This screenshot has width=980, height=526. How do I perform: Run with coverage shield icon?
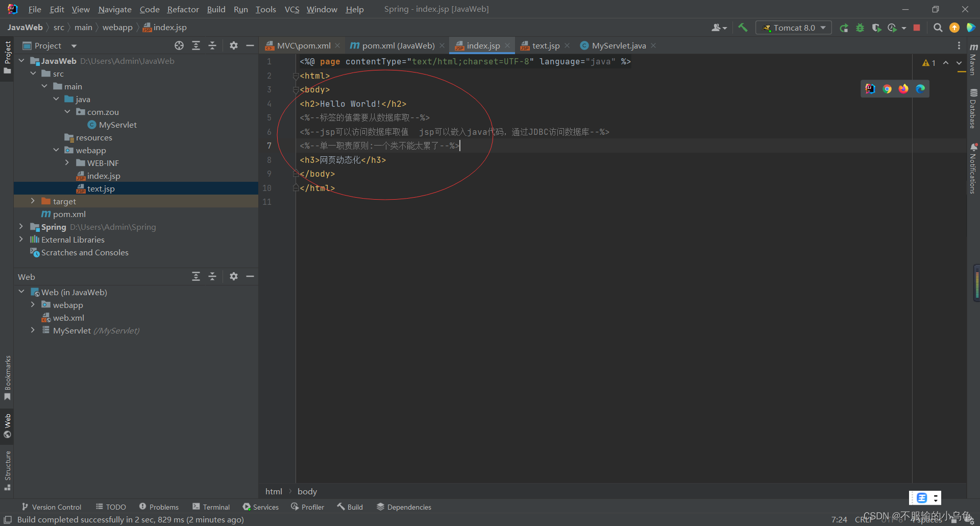[876, 28]
